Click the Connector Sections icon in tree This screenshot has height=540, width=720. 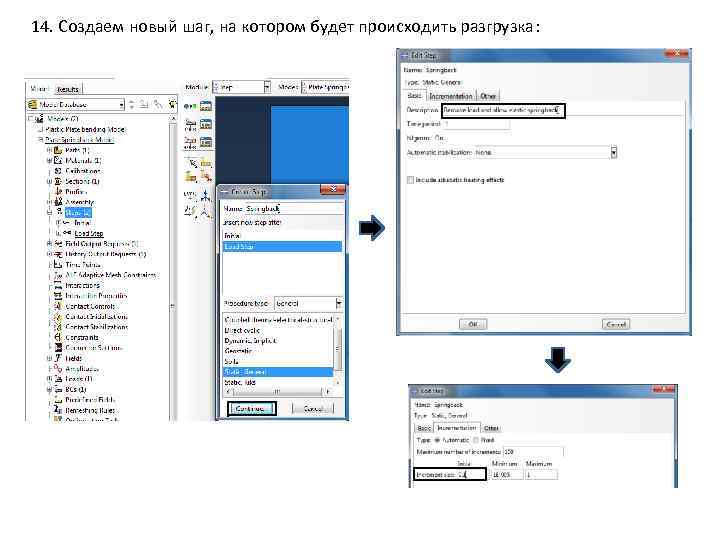58,348
